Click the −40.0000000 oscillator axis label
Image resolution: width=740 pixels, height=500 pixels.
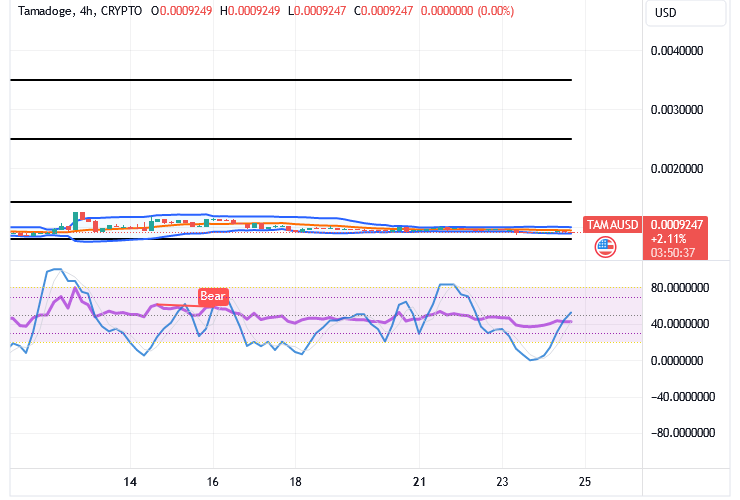click(683, 397)
